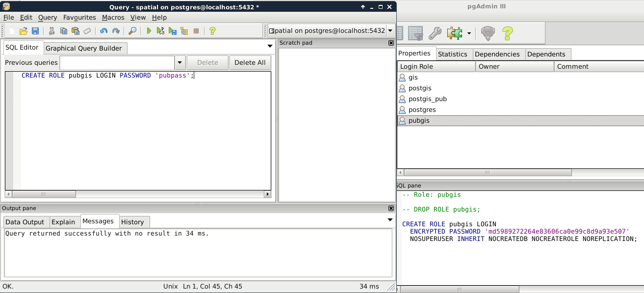Click the Cut scissors icon
The image size is (644, 293).
click(52, 31)
